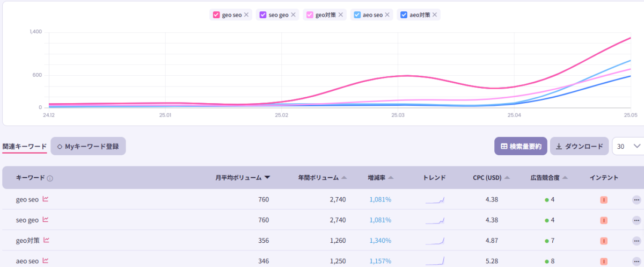This screenshot has height=267, width=644.
Task: Uncheck the aeo対策 legend checkbox
Action: [x=404, y=15]
